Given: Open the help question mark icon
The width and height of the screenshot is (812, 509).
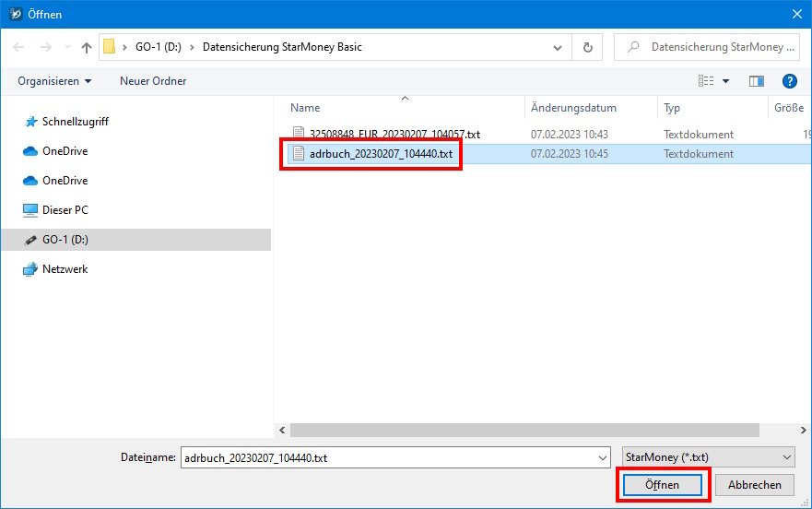Looking at the screenshot, I should [x=789, y=81].
